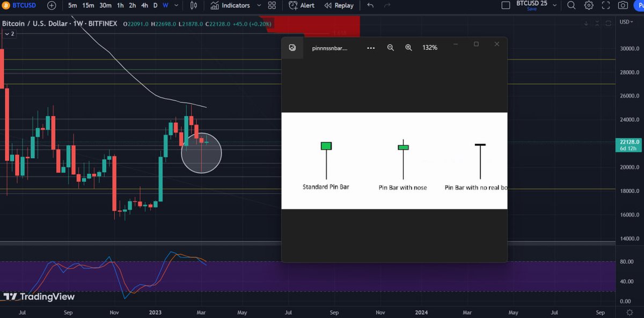
Task: Select the weekly W timeframe
Action: 165,5
